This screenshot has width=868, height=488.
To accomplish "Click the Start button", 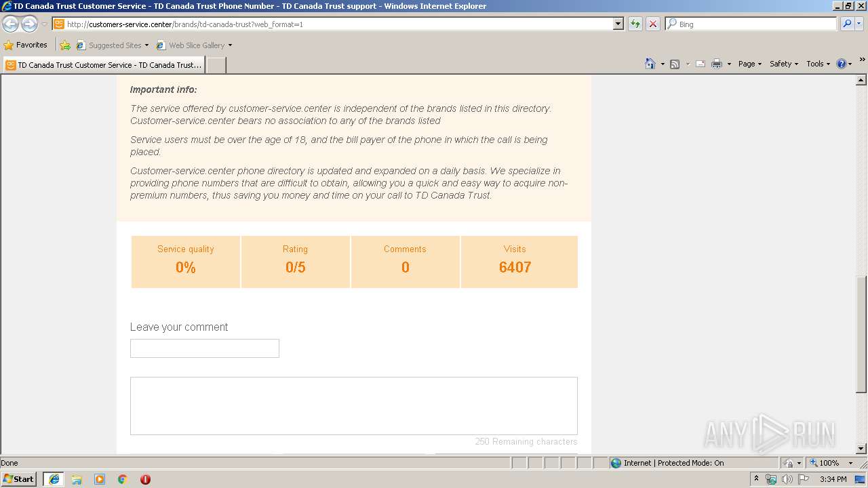I will pyautogui.click(x=18, y=479).
